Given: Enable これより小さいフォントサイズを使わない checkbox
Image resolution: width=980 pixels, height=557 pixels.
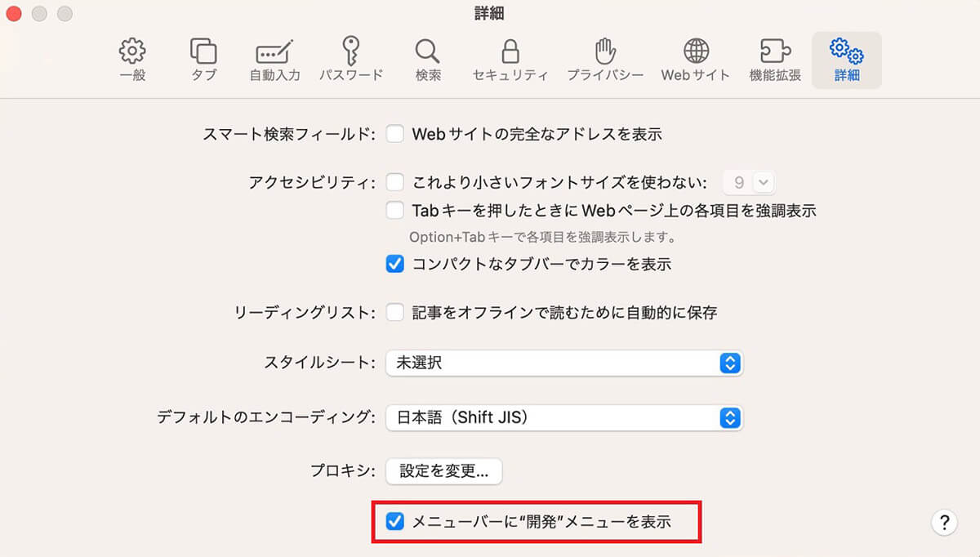Looking at the screenshot, I should pos(395,182).
